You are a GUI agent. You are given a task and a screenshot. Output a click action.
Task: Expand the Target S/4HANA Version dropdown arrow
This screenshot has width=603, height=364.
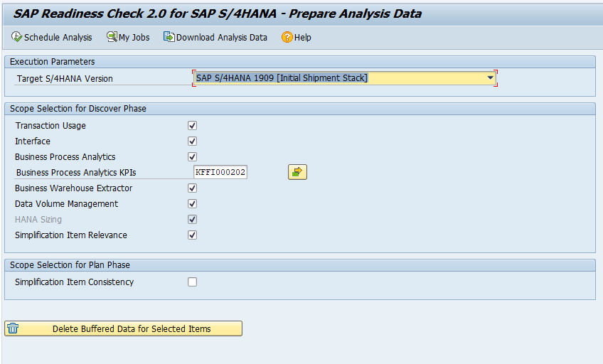pyautogui.click(x=490, y=78)
